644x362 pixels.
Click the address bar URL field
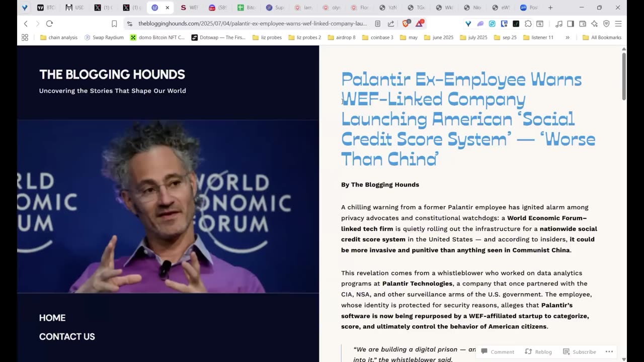click(253, 24)
